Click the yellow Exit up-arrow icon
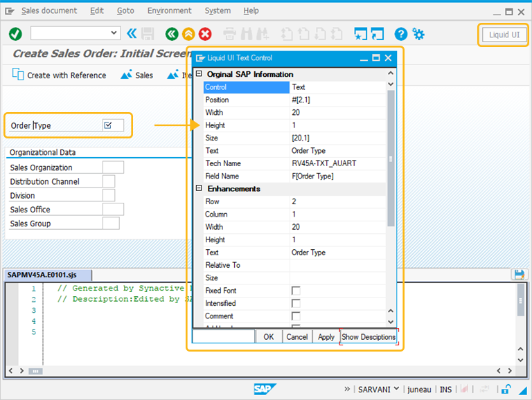Image resolution: width=532 pixels, height=400 pixels. point(188,34)
